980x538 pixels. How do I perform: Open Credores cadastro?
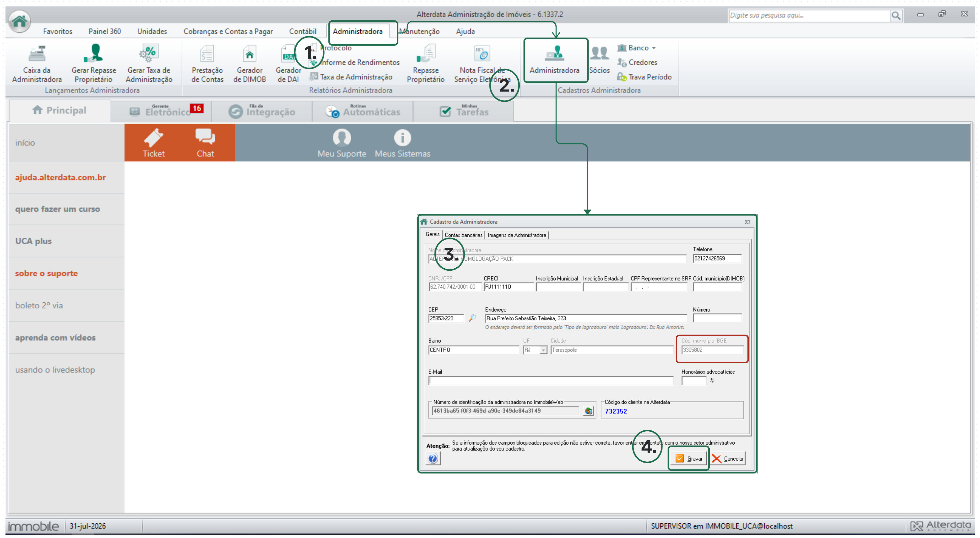[638, 62]
